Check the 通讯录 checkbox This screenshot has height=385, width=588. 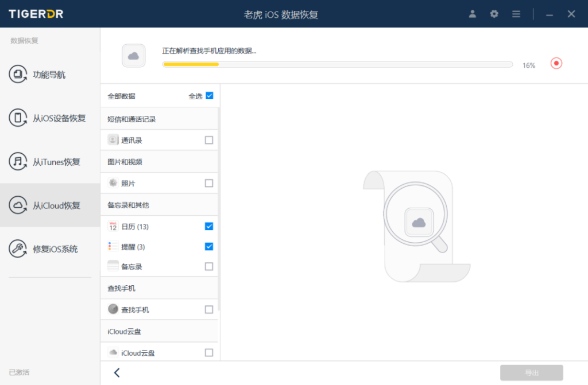click(209, 140)
